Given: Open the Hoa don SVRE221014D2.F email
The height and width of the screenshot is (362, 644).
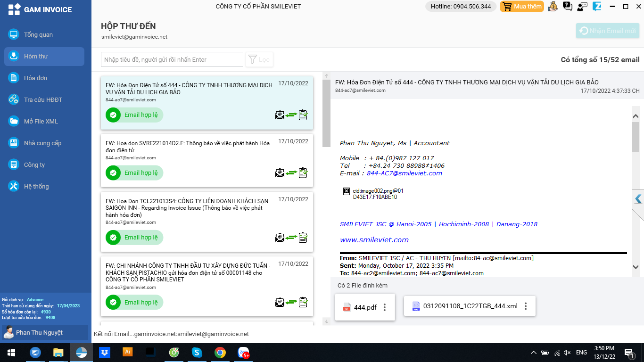Looking at the screenshot, I should pyautogui.click(x=207, y=160).
